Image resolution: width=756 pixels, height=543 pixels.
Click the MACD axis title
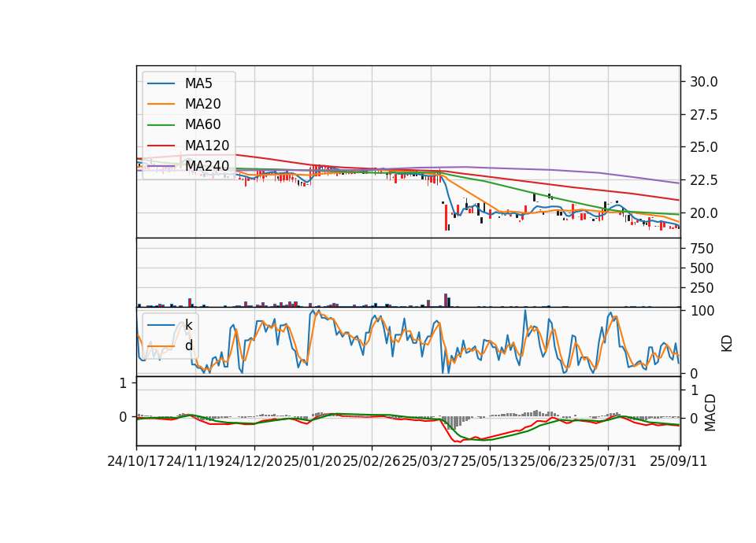(x=710, y=412)
